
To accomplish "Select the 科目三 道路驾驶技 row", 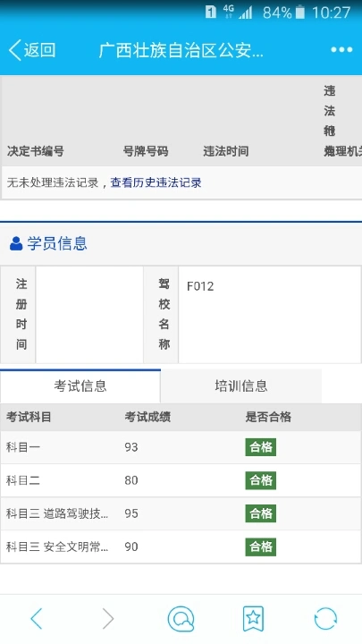I will [181, 513].
